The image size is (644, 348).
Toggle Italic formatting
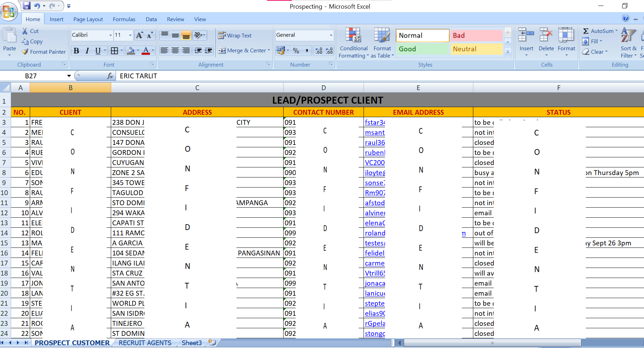(87, 51)
